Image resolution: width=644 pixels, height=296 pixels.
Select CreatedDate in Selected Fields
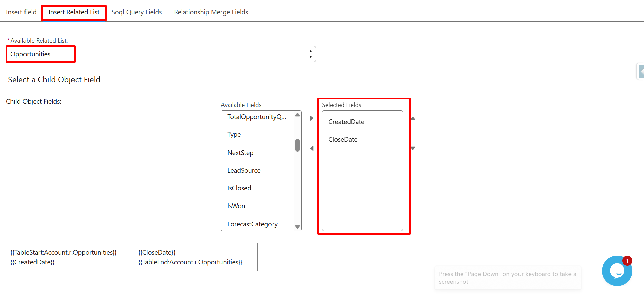[346, 122]
